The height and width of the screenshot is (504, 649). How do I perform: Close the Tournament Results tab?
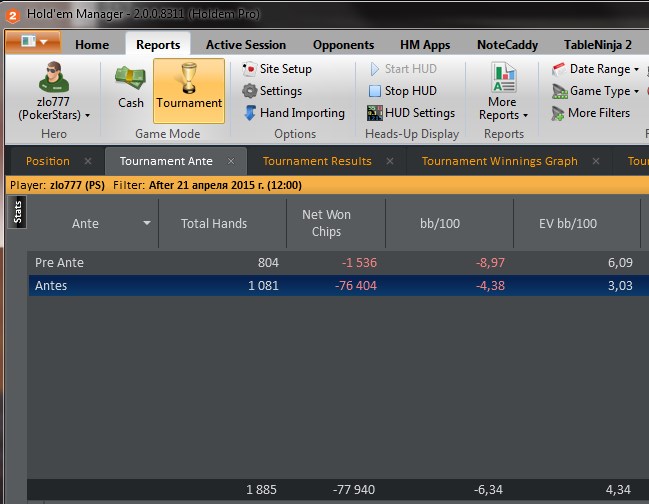click(390, 161)
